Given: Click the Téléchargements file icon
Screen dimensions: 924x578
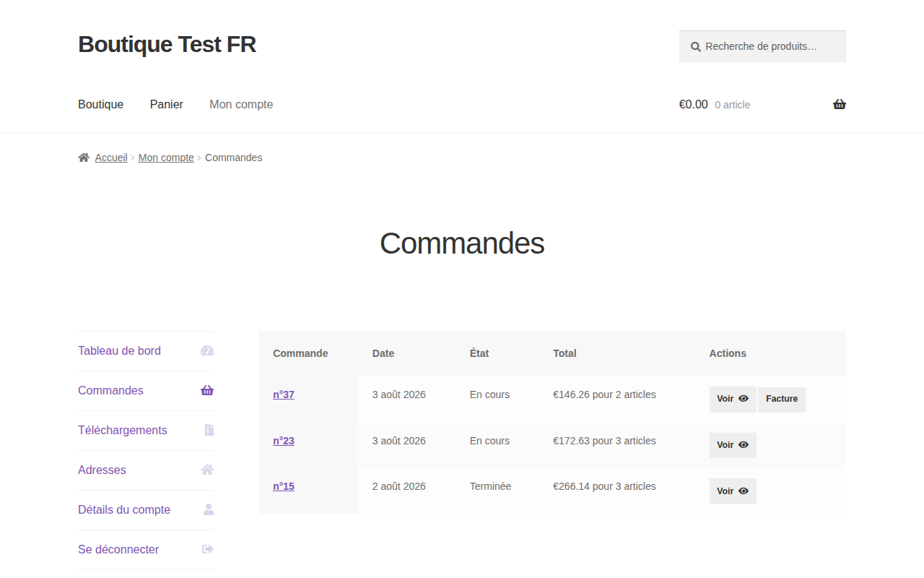Looking at the screenshot, I should [209, 431].
